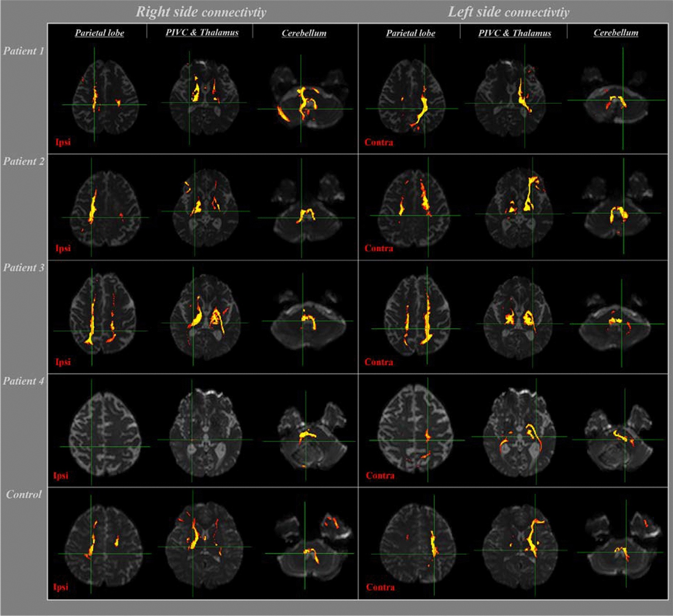This screenshot has height=616, width=673.
Task: Select 'Cerebellum' header under left side connectivity
Action: (616, 33)
